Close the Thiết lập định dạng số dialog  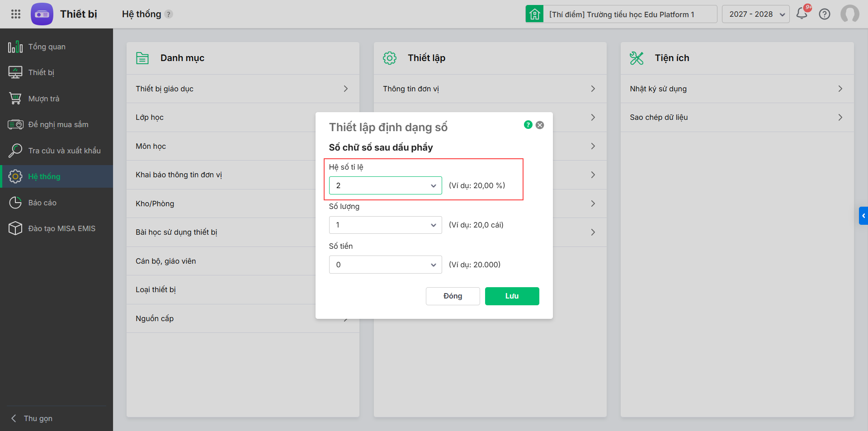[540, 125]
